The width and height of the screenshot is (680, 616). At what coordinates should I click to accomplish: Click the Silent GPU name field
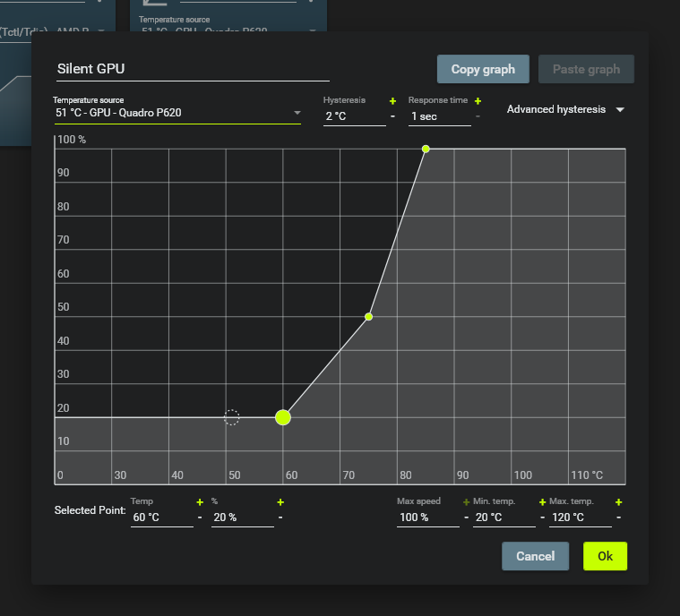[x=193, y=69]
